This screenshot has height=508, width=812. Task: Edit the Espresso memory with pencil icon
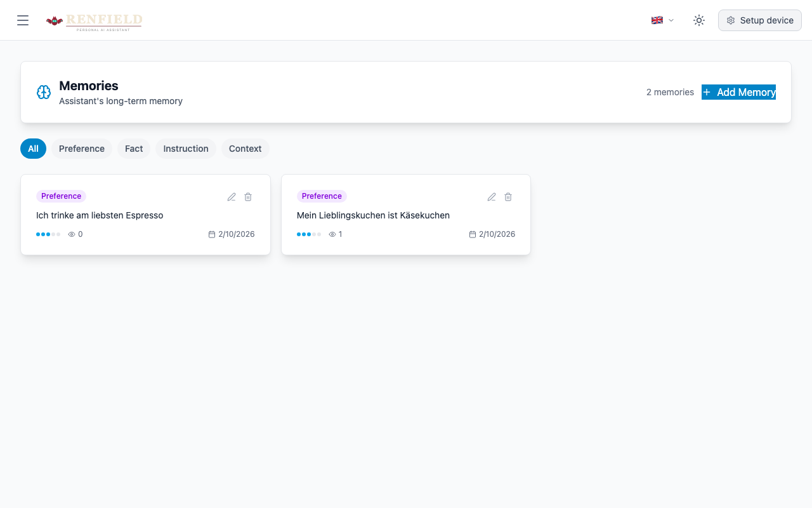(232, 197)
